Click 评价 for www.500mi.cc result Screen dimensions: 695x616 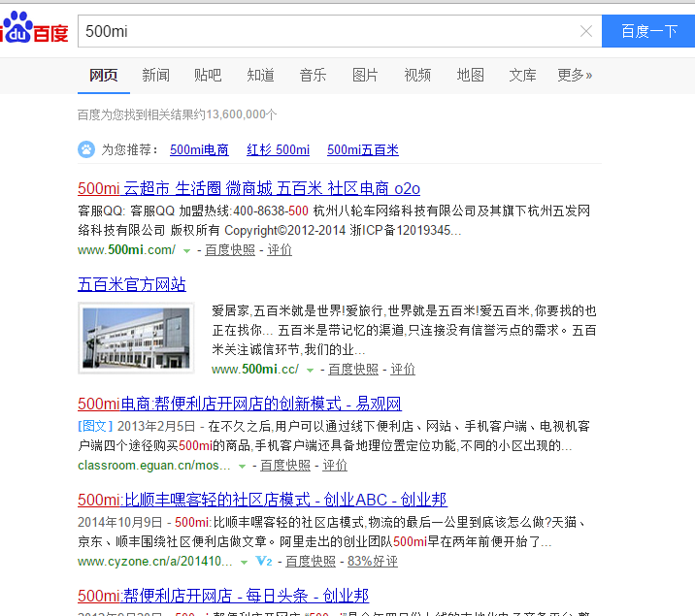click(403, 369)
